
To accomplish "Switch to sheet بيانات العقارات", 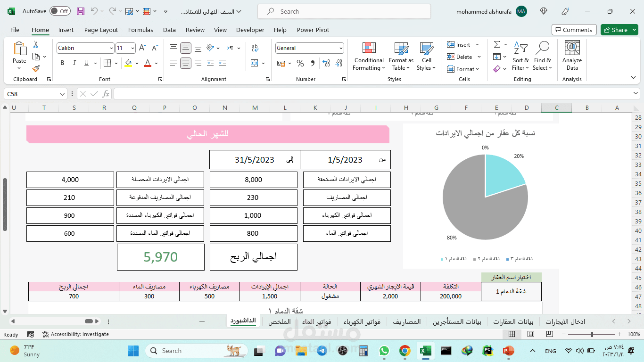I will point(513,321).
